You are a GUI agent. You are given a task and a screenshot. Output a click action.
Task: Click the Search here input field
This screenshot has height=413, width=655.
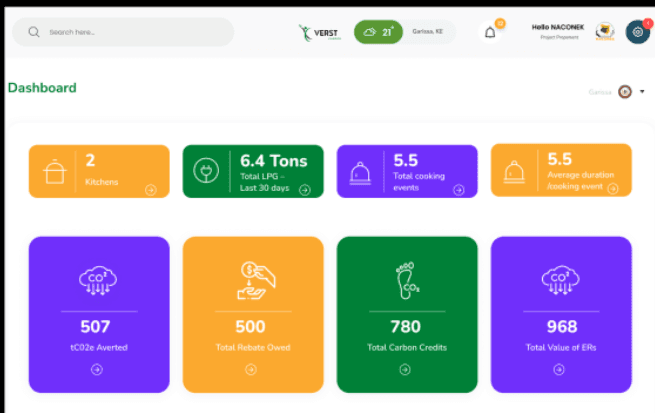click(130, 32)
